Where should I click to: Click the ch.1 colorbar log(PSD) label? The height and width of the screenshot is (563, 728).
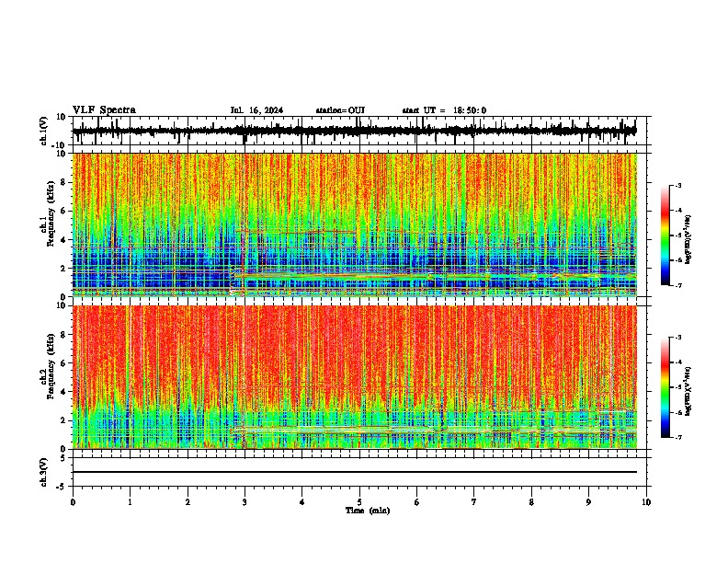pos(688,240)
